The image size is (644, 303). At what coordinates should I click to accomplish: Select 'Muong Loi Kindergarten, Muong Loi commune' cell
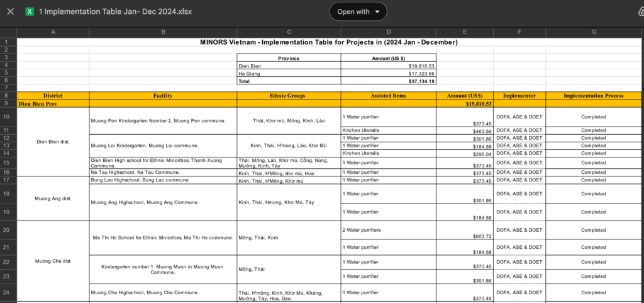point(163,146)
